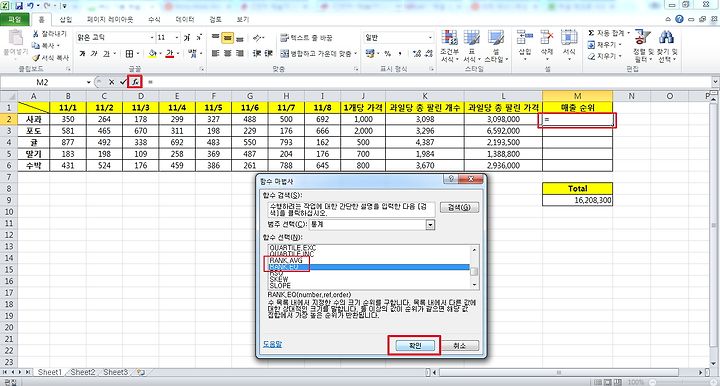This screenshot has width=720, height=386.
Task: Click the Copy (복사) button
Action: click(46, 45)
